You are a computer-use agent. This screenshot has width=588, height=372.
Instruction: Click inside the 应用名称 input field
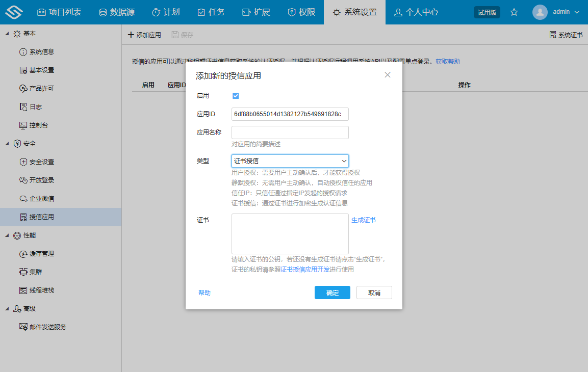[x=290, y=132]
